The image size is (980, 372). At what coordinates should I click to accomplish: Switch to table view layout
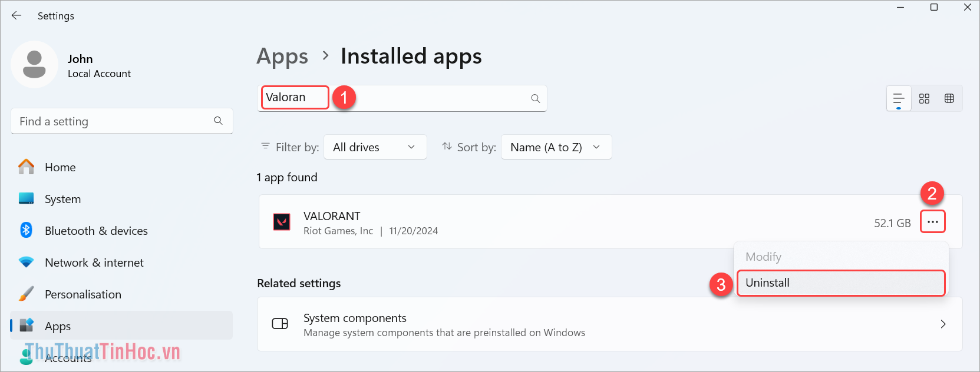(949, 99)
